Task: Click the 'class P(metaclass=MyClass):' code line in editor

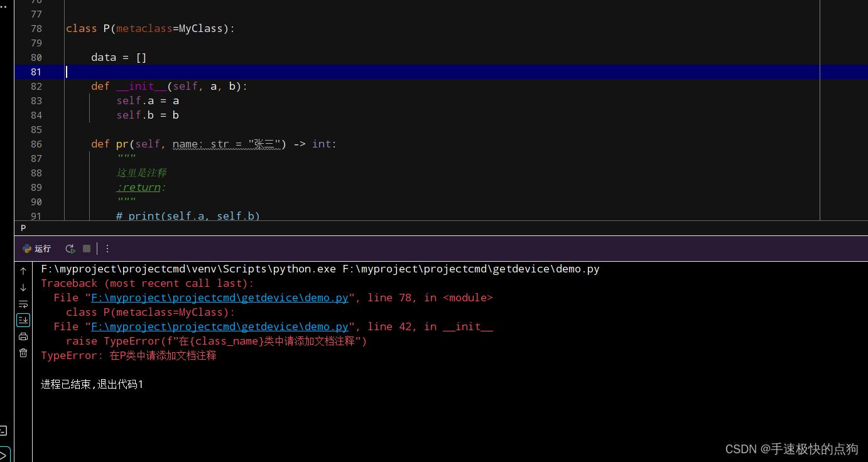Action: (x=150, y=29)
